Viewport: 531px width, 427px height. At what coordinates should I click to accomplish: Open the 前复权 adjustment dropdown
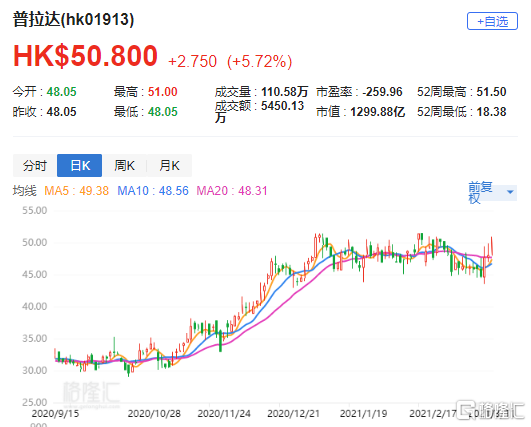[492, 192]
